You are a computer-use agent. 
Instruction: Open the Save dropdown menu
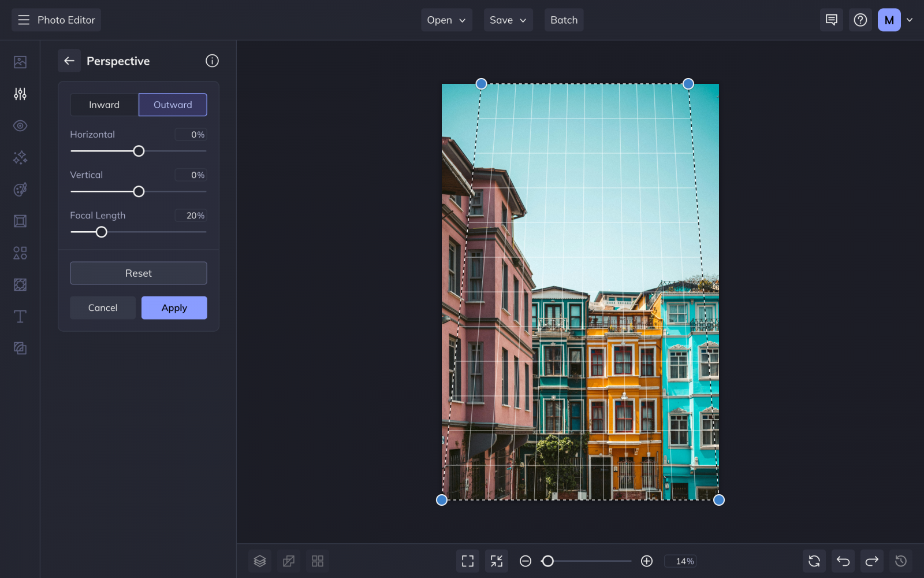[x=507, y=20]
